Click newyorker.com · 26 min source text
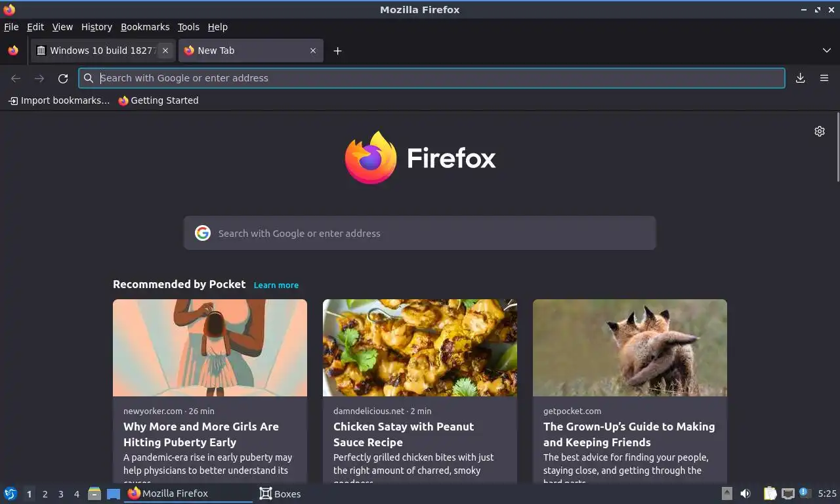 [169, 411]
